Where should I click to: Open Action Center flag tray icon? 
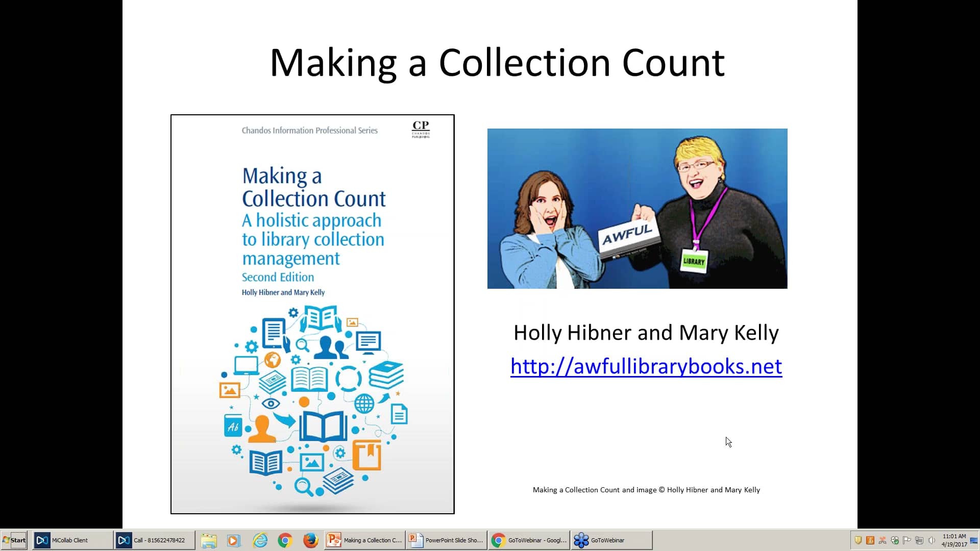(907, 540)
